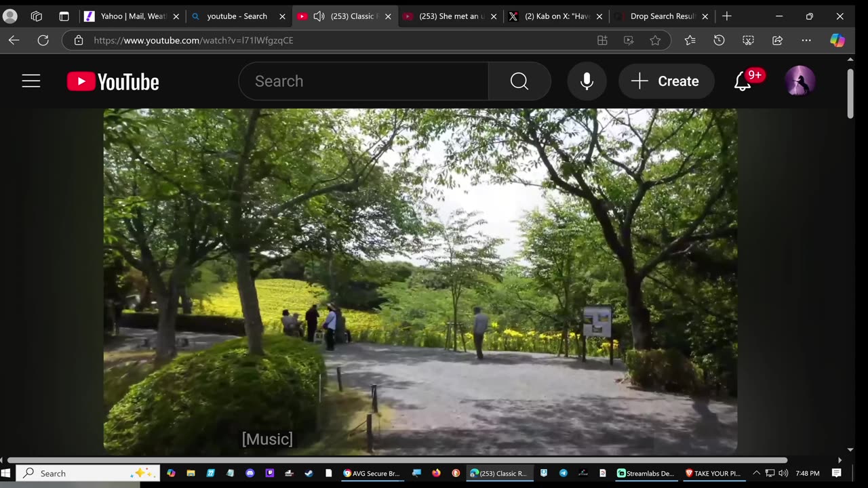
Task: Switch to the Edge (253) Classic taskbar window
Action: coord(498,473)
